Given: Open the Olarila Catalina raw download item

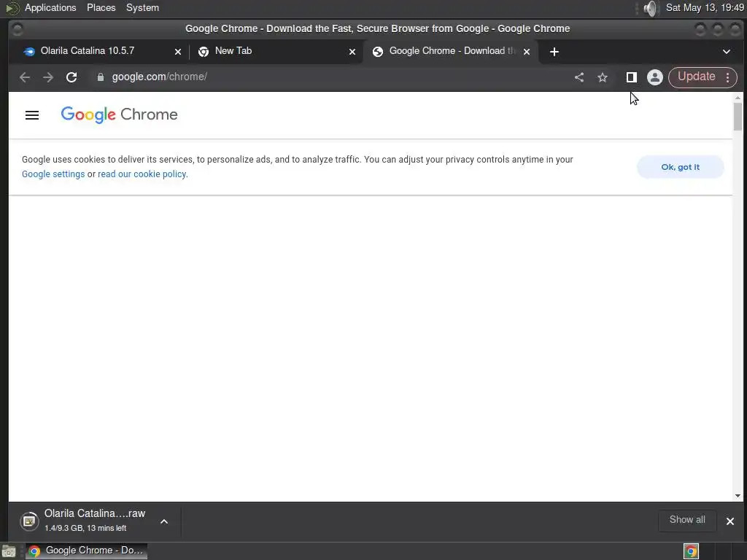Looking at the screenshot, I should tap(83, 521).
